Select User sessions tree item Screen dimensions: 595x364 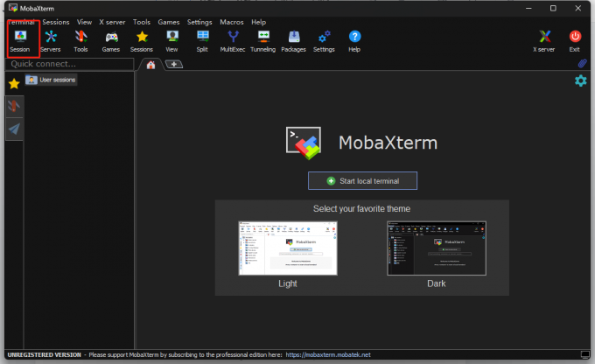[52, 80]
